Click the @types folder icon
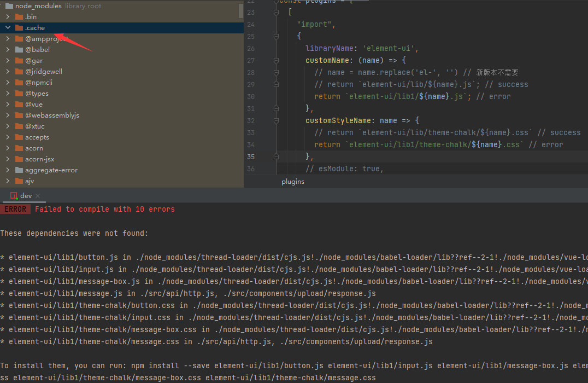 19,93
